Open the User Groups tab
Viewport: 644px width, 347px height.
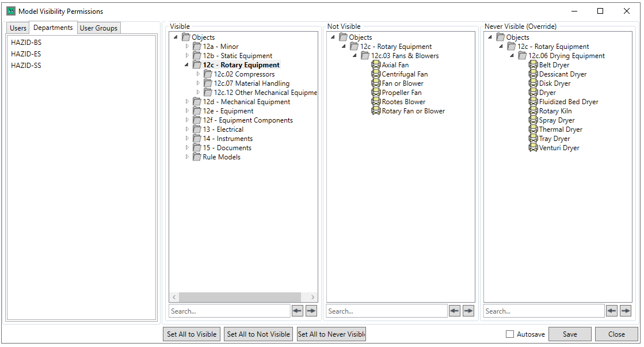coord(98,28)
